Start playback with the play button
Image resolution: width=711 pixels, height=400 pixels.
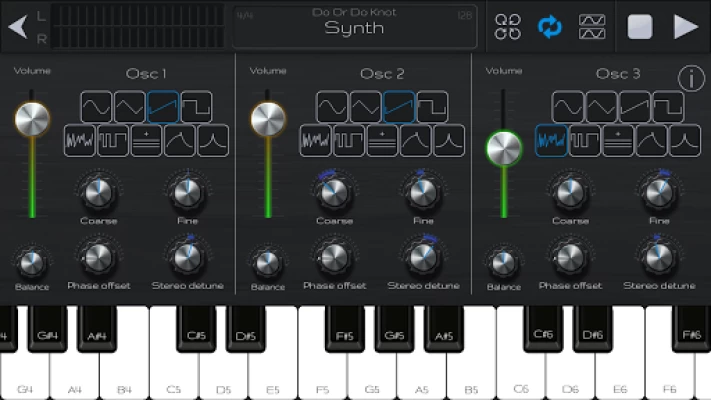click(x=686, y=27)
